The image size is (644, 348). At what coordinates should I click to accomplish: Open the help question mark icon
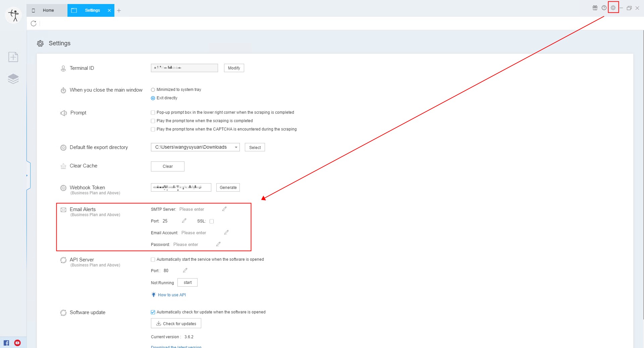coord(604,8)
